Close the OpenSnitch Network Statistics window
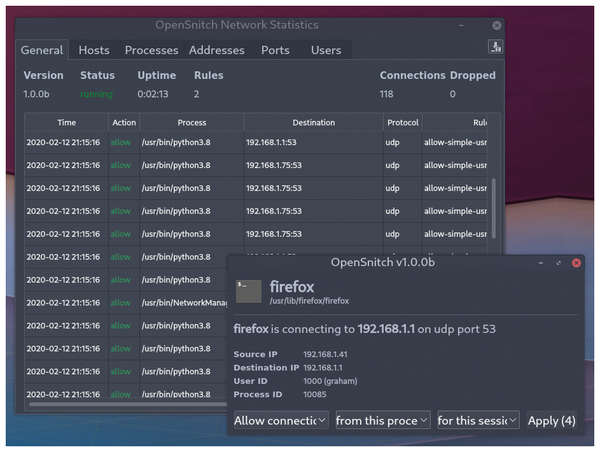Viewport: 600px width, 452px height. tap(497, 25)
